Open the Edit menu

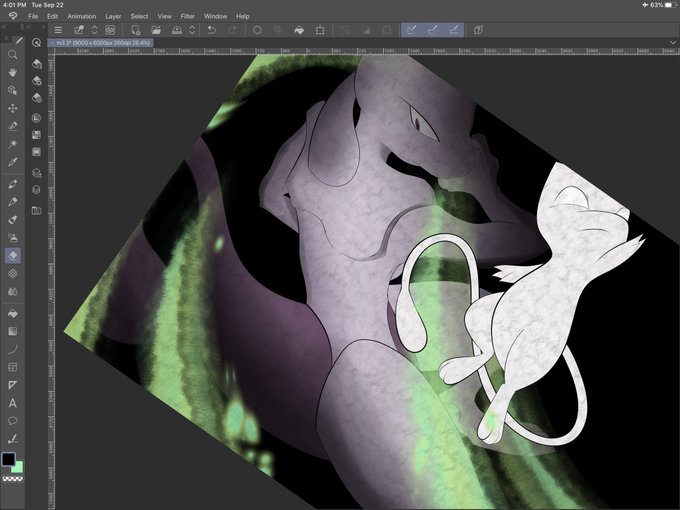point(52,16)
